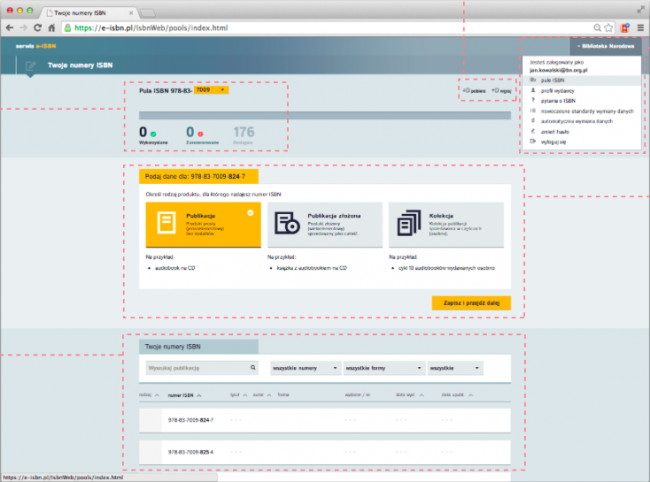Screen dimensions: 650x482
Task: Choose automatyczna wymiana danych menu entry
Action: 582,121
